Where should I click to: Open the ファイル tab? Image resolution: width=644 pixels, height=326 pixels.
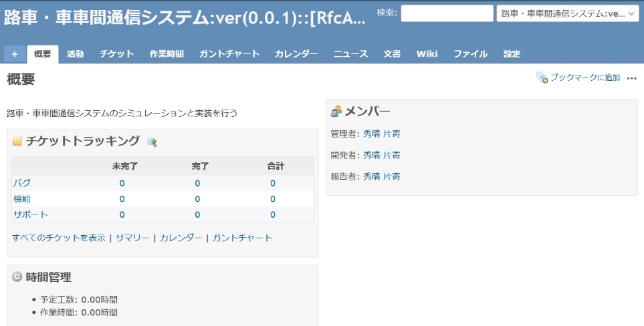470,54
